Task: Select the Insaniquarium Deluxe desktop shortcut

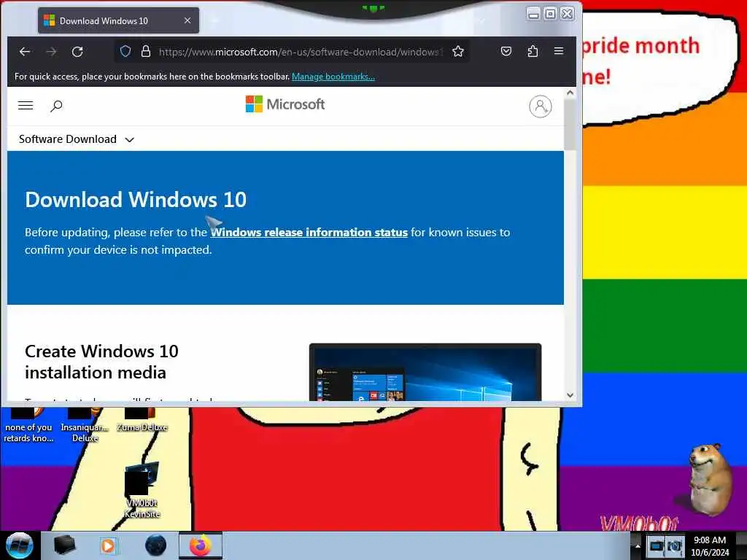Action: coord(85,425)
